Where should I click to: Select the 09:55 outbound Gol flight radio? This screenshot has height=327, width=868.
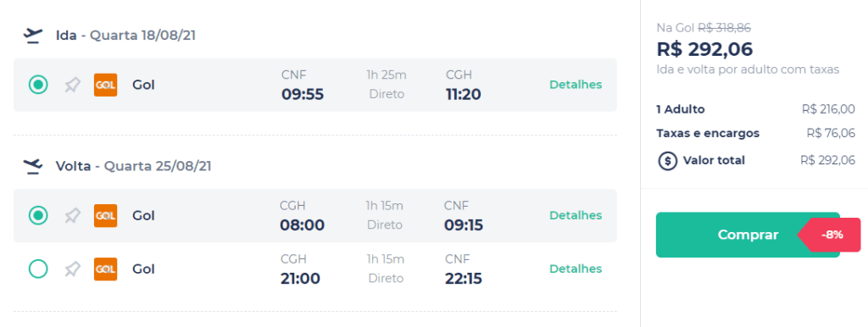point(38,85)
